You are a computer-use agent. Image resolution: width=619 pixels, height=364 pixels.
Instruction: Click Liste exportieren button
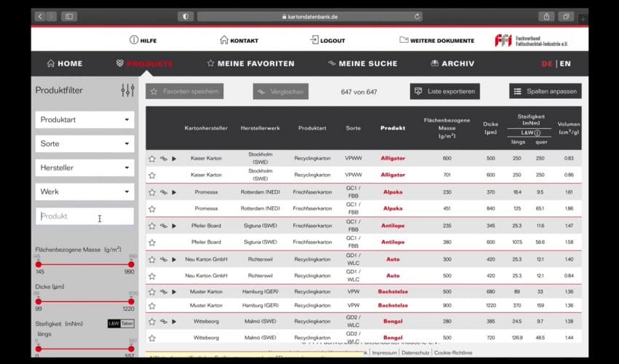point(445,91)
